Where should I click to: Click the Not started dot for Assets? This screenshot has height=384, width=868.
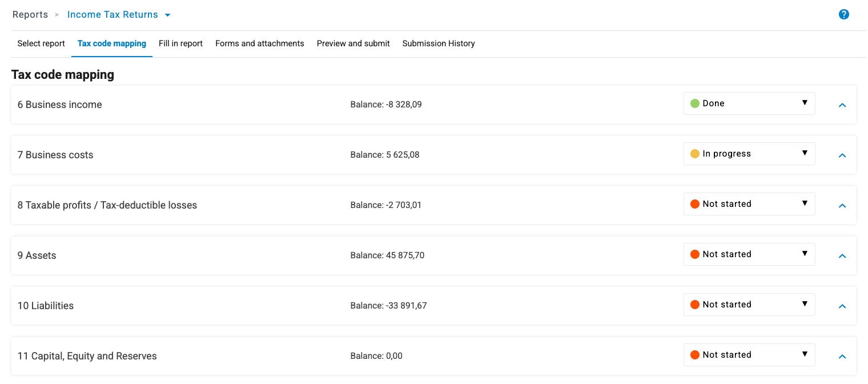(x=696, y=254)
